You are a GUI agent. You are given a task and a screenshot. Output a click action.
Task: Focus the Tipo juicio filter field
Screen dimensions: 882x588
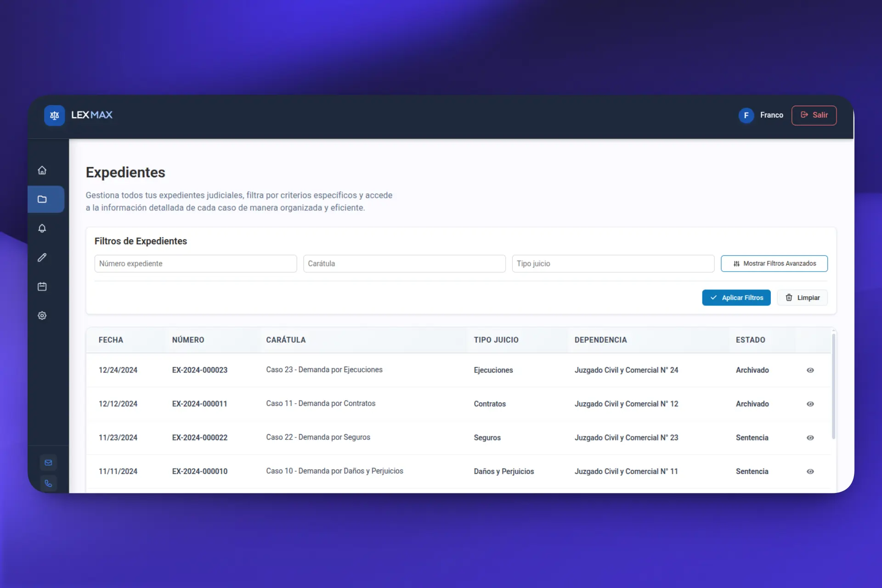(613, 264)
